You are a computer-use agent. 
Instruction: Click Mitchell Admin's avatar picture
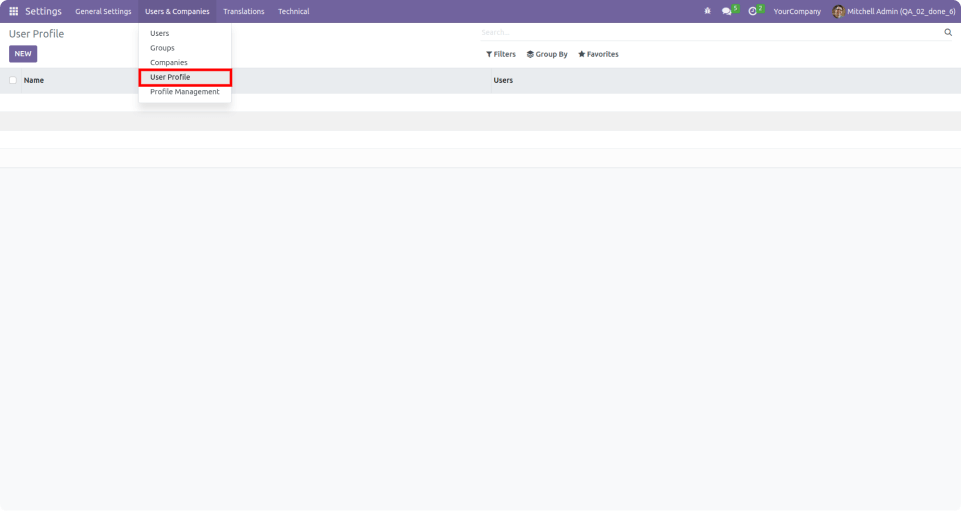tap(838, 11)
